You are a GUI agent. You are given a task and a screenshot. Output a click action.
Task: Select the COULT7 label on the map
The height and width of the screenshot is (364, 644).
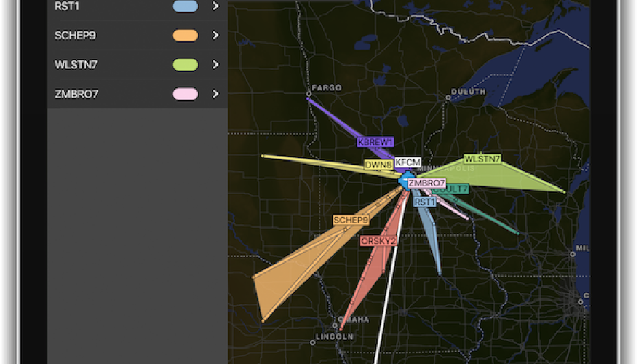tap(450, 189)
